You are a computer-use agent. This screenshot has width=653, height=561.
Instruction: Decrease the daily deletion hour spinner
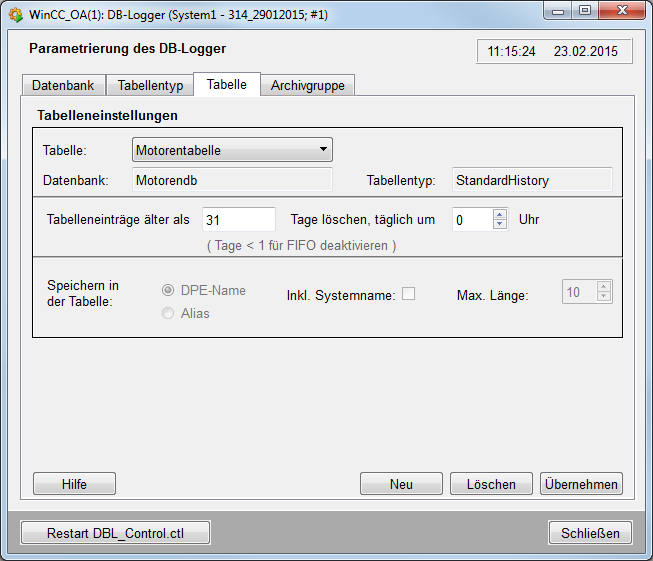[x=499, y=224]
